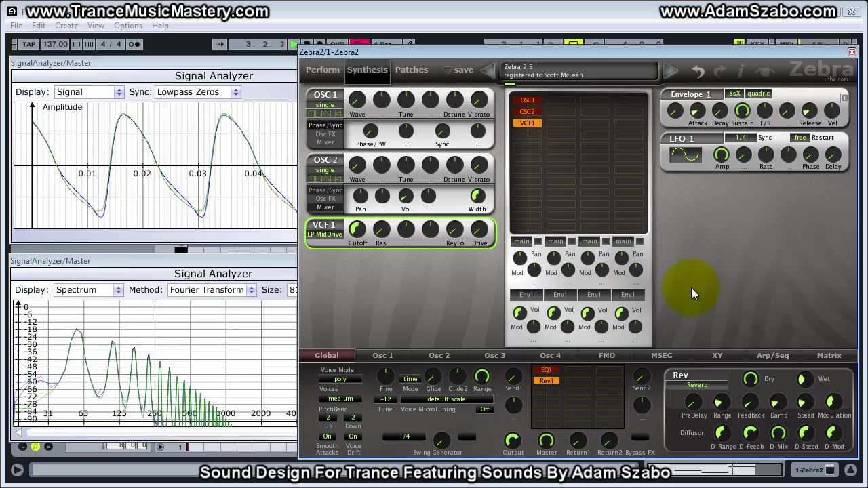This screenshot has height=488, width=868.
Task: Toggle Smooth Attacks On button
Action: (x=328, y=436)
